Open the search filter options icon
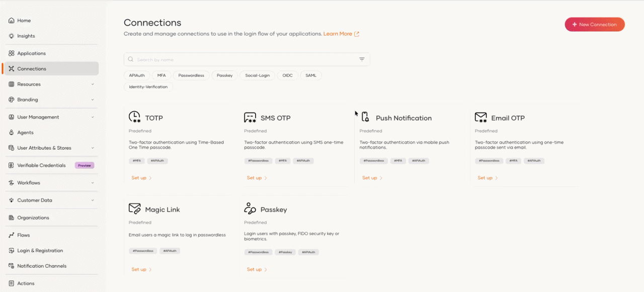 362,59
